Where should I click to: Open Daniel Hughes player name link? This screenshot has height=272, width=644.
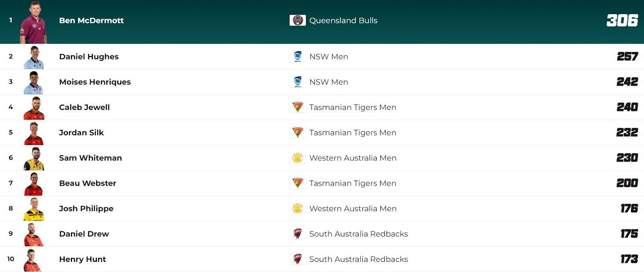click(89, 57)
